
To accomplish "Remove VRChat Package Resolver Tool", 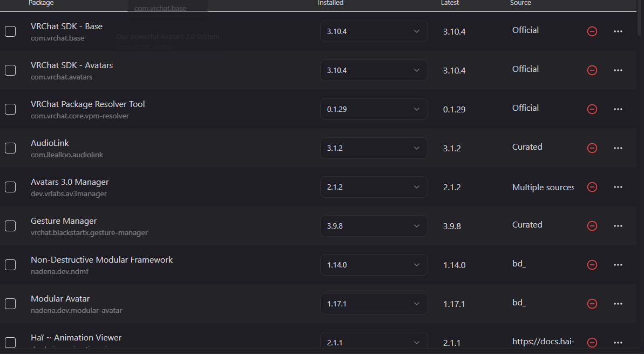I will click(592, 109).
